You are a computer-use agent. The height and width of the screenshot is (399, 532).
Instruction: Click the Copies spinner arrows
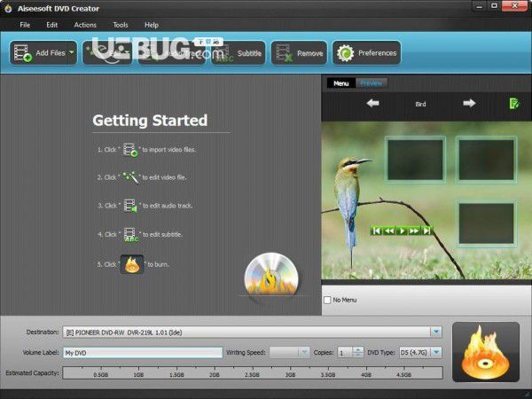(358, 353)
